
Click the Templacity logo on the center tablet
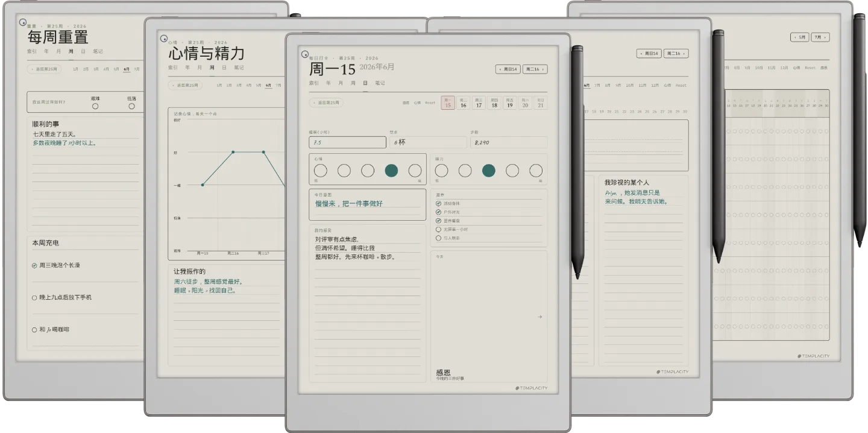pyautogui.click(x=532, y=388)
